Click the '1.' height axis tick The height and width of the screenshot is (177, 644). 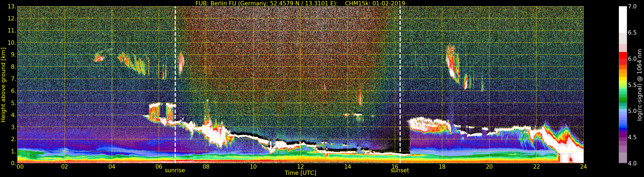(14, 151)
